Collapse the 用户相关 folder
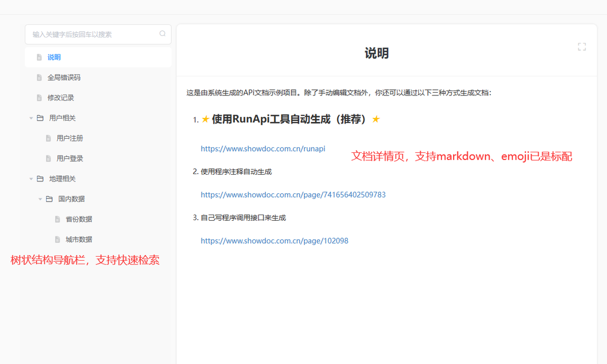 31,117
